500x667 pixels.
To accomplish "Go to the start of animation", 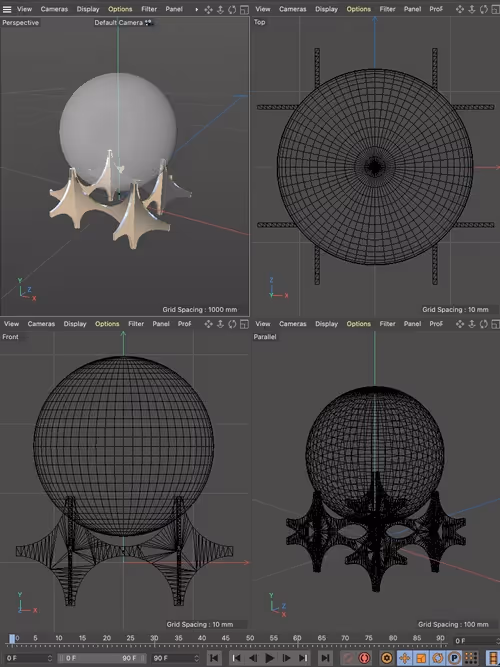I will tap(214, 658).
